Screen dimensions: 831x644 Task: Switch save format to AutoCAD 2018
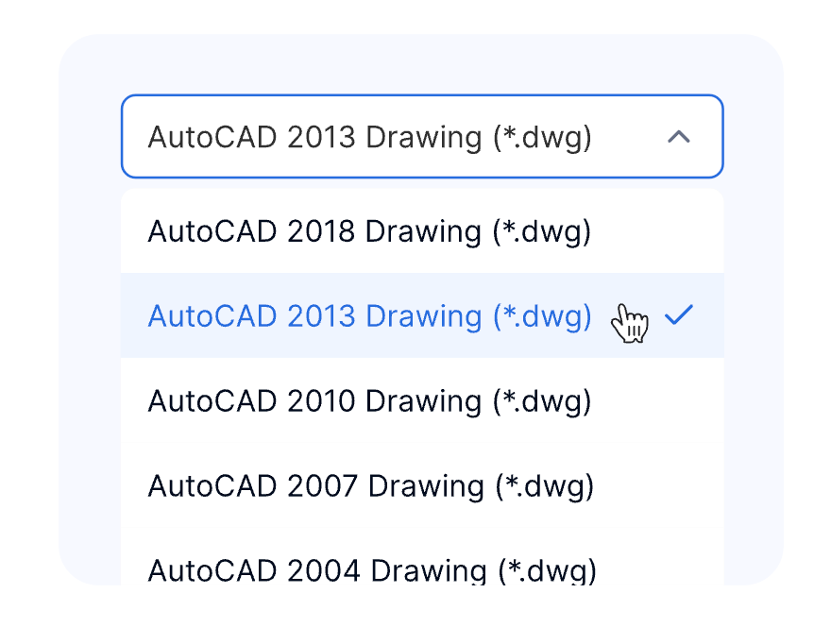click(x=422, y=231)
